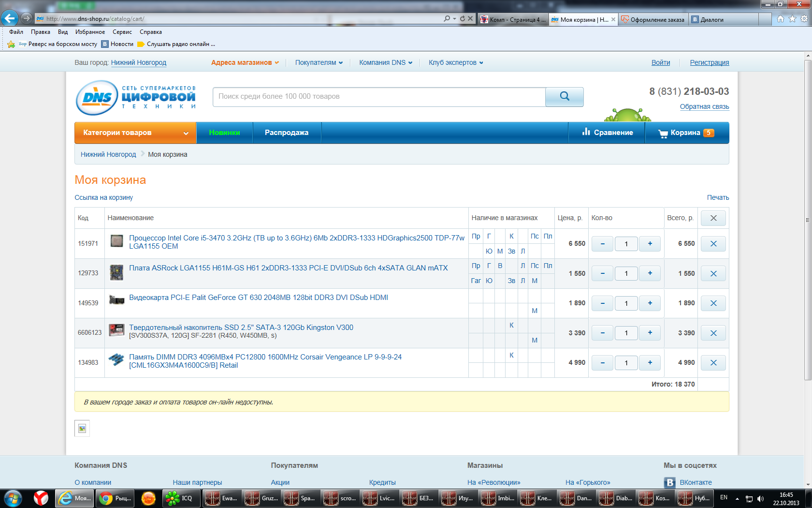Click Обратная связь link
This screenshot has width=812, height=508.
tap(705, 107)
